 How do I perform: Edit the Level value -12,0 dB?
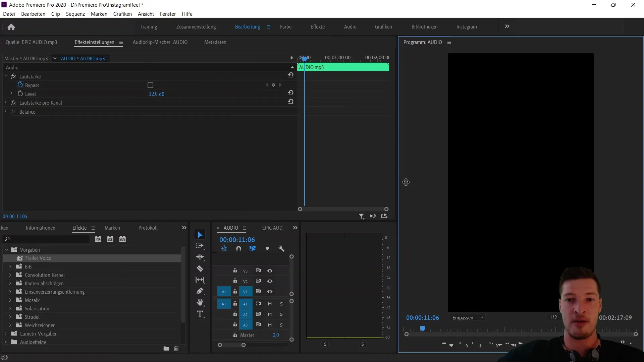click(x=156, y=94)
